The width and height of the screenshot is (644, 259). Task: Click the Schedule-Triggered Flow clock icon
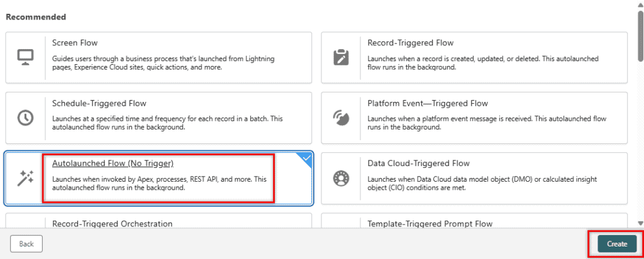tap(25, 118)
